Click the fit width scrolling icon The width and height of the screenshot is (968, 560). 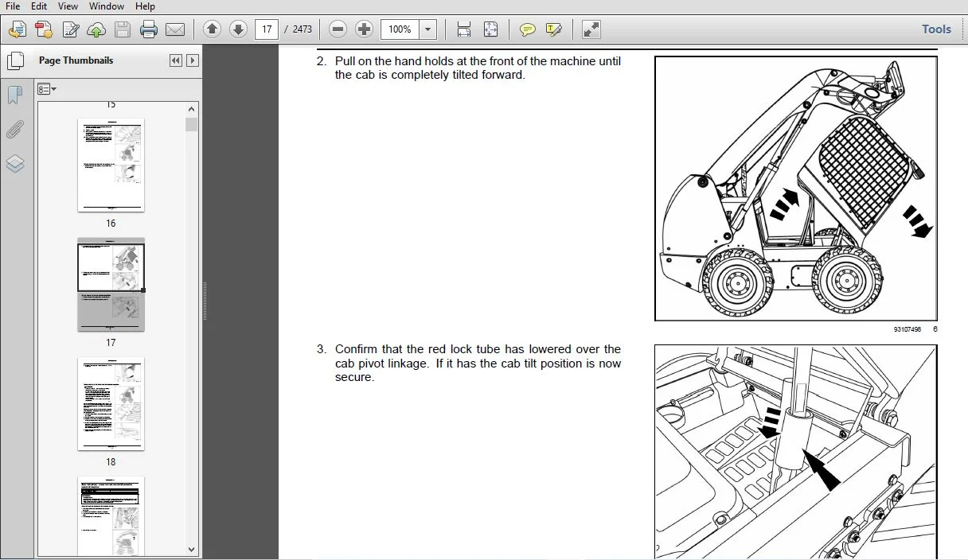tap(464, 29)
